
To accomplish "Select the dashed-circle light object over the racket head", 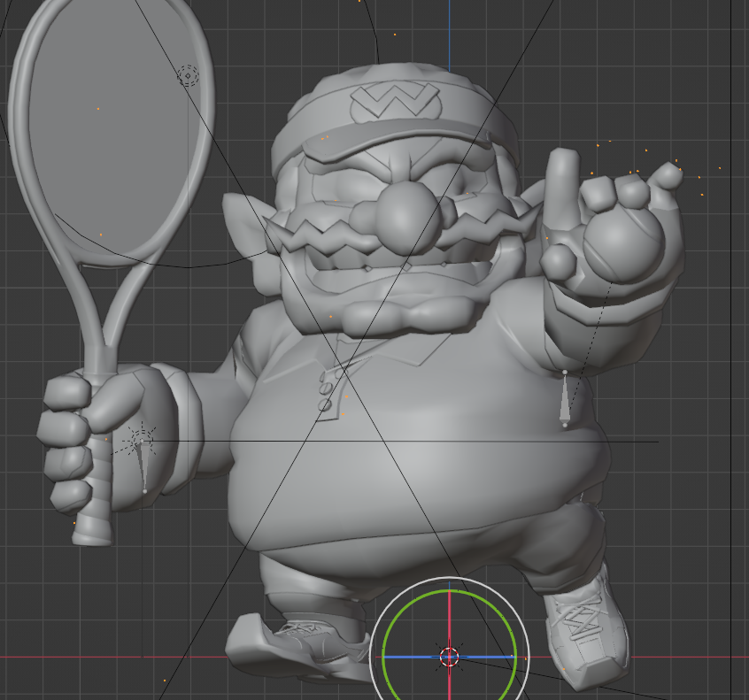I will click(x=189, y=75).
